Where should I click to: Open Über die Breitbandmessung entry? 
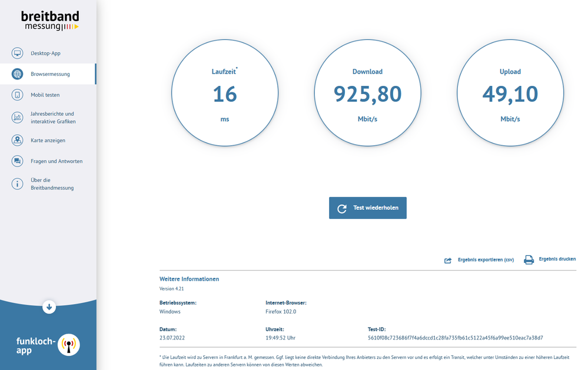pyautogui.click(x=48, y=184)
